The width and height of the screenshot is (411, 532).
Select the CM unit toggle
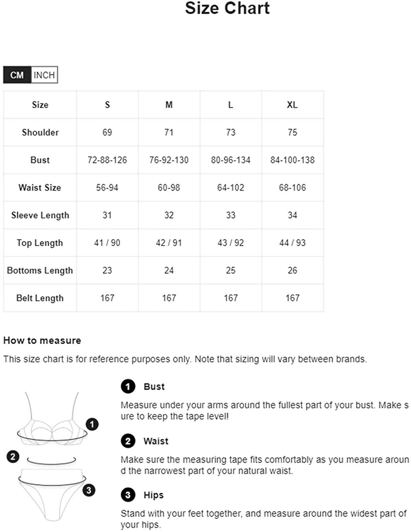click(17, 75)
